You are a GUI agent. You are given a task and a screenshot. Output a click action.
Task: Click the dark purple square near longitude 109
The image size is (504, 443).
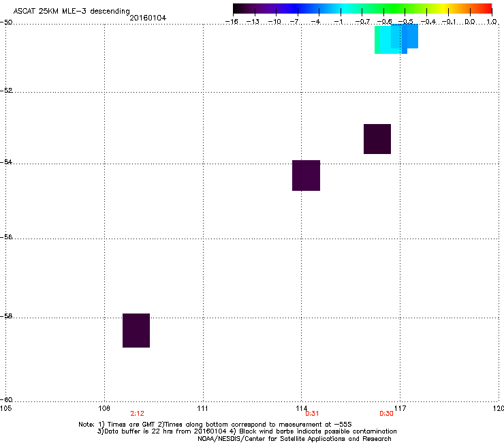pos(136,331)
